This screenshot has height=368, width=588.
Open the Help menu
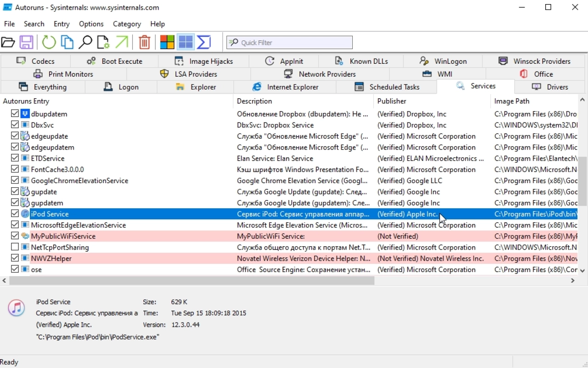pyautogui.click(x=158, y=24)
